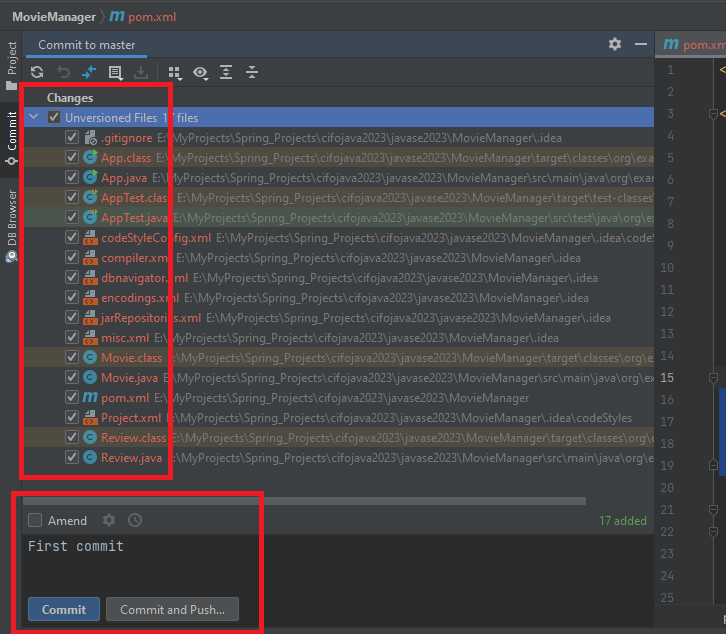Open the Project tool window

point(11,66)
